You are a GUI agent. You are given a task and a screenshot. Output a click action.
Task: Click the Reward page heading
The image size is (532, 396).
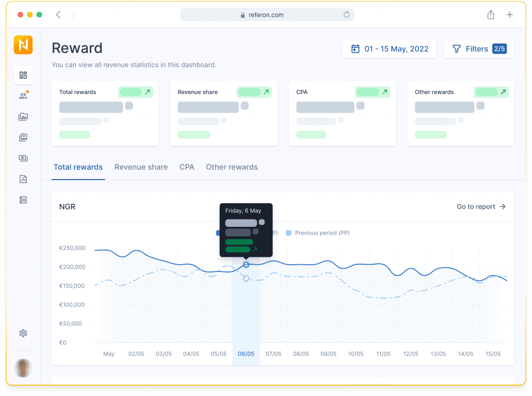77,48
